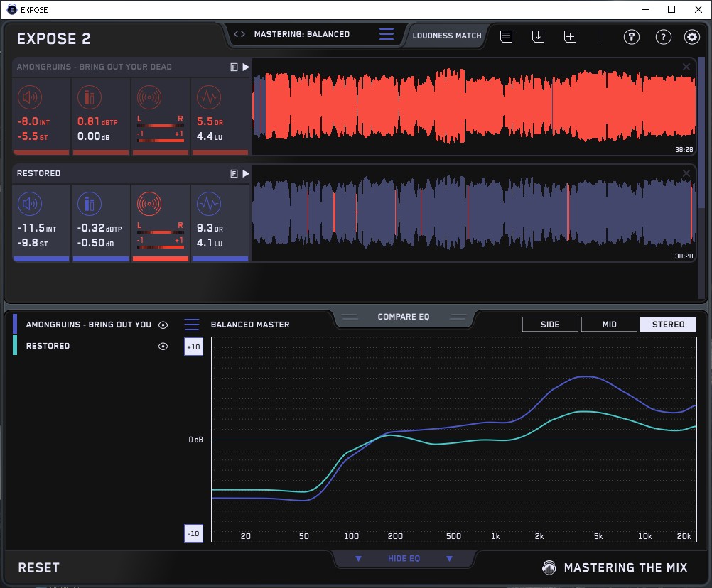
Task: Open the settings gear icon
Action: point(691,37)
